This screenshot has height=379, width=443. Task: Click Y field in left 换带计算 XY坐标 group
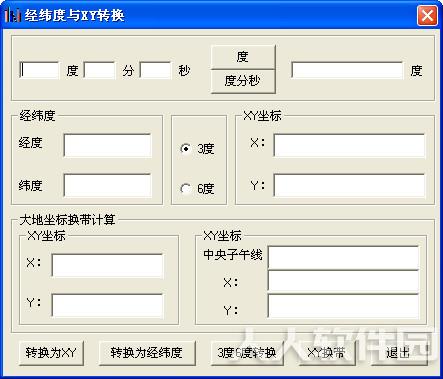pyautogui.click(x=107, y=306)
